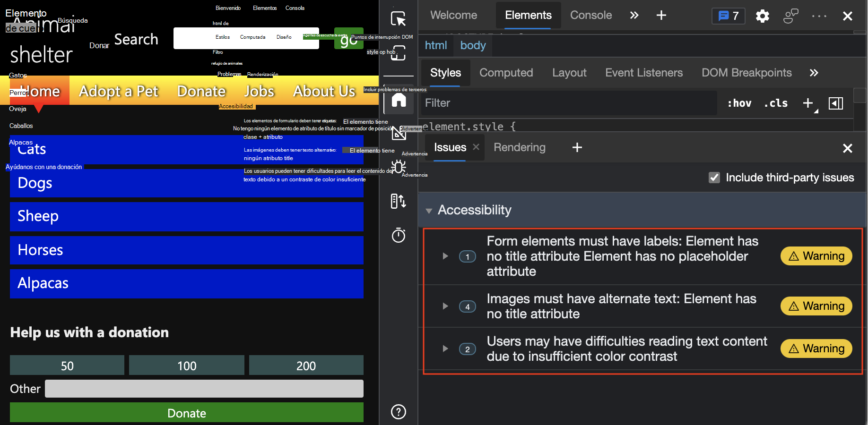Image resolution: width=868 pixels, height=425 pixels.
Task: Open the Layout tab
Action: point(569,73)
